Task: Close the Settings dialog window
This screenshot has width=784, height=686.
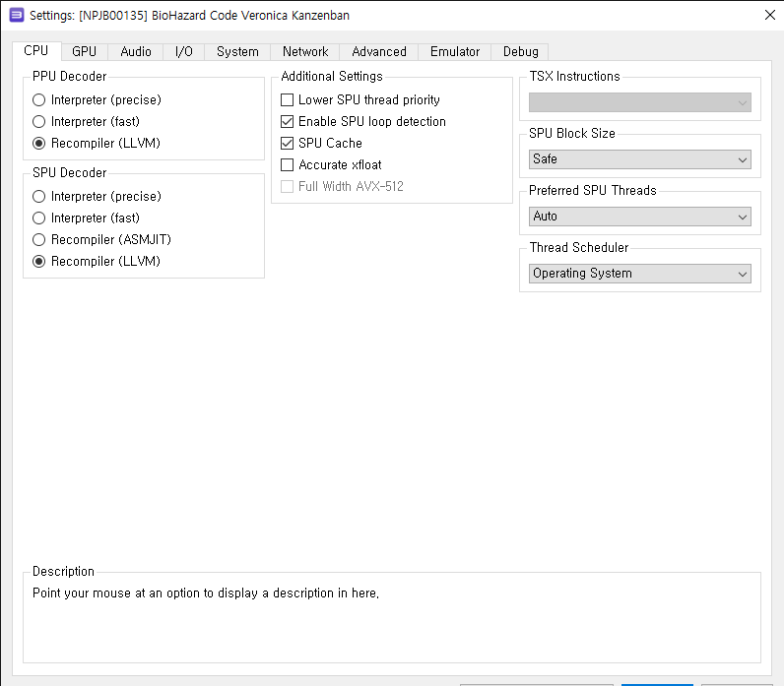Action: pos(770,15)
